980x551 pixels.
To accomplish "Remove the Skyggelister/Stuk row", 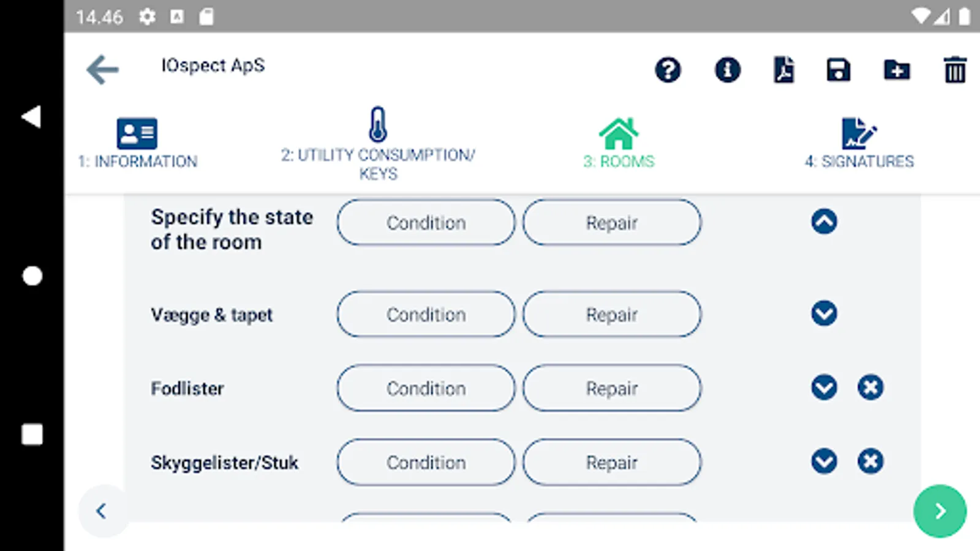I will (x=870, y=461).
